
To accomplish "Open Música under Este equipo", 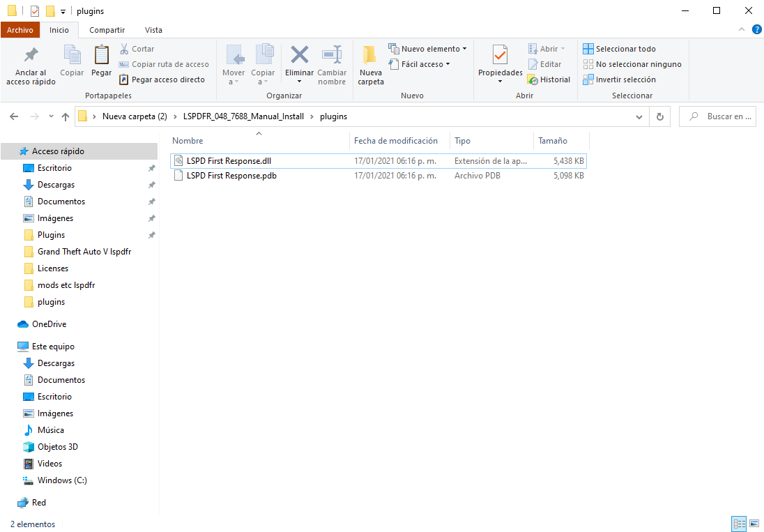I will (51, 430).
